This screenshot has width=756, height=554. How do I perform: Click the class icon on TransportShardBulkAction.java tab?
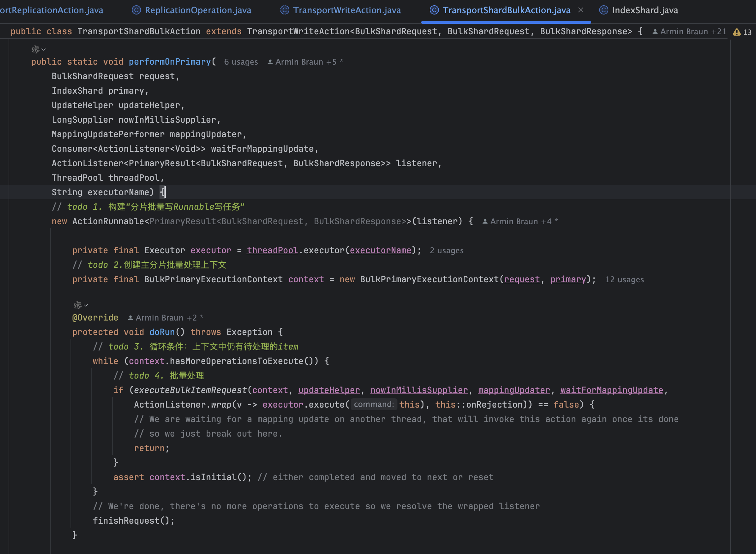(x=434, y=10)
